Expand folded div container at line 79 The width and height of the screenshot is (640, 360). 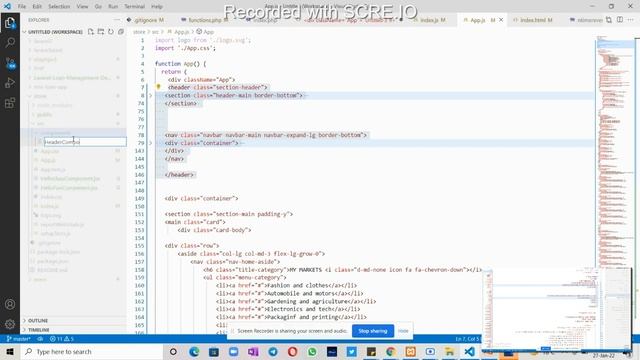(151, 143)
